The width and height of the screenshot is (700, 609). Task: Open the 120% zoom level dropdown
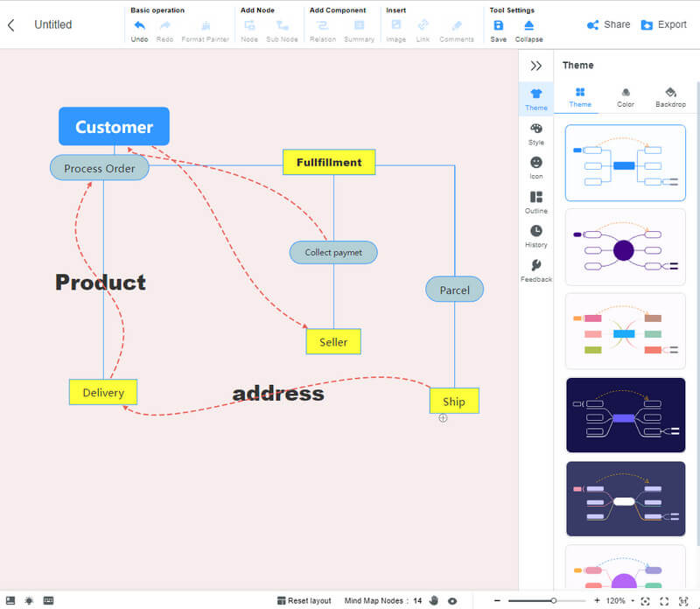(x=617, y=600)
